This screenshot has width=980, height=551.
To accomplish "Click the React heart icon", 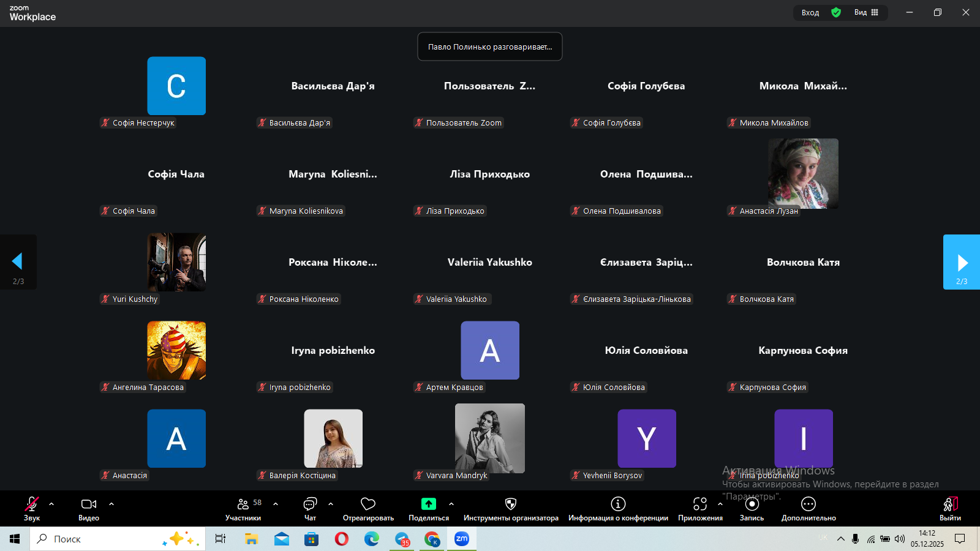I will [368, 504].
